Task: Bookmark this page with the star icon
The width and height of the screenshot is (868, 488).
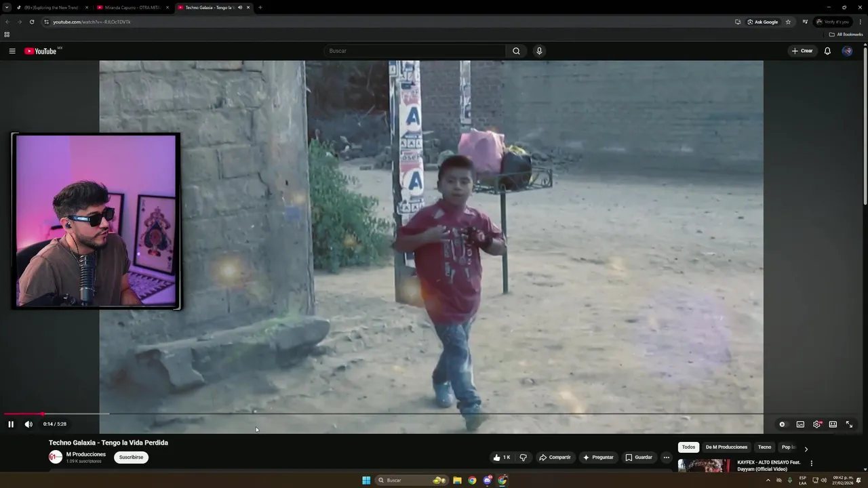Action: tap(788, 22)
